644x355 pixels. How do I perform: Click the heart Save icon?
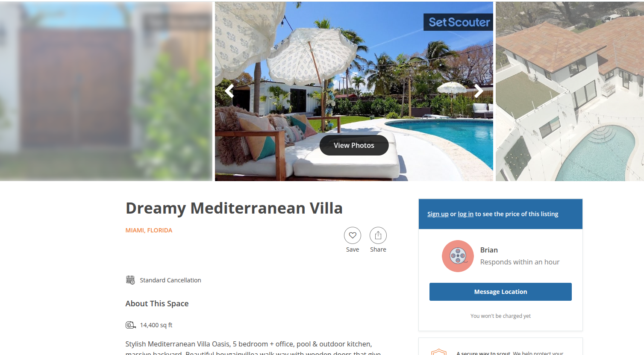point(353,235)
